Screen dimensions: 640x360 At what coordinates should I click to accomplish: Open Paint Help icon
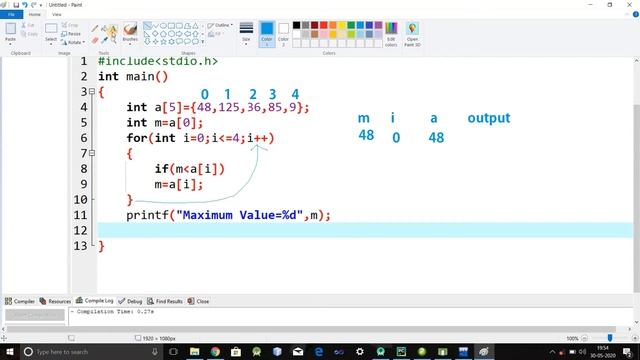pos(636,14)
